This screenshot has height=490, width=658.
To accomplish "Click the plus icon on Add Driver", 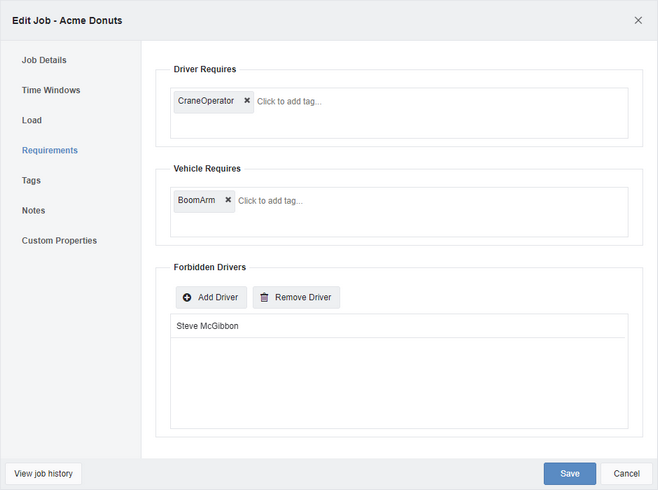I will [x=187, y=297].
